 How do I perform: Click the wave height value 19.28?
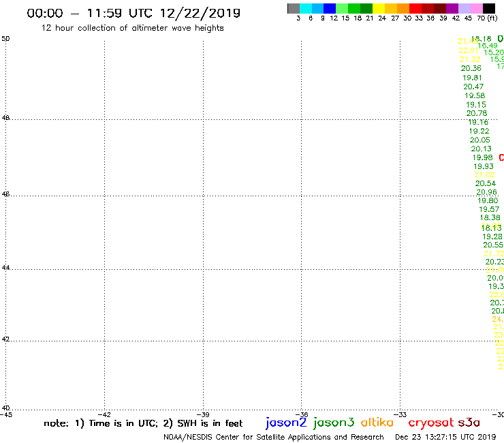(492, 236)
